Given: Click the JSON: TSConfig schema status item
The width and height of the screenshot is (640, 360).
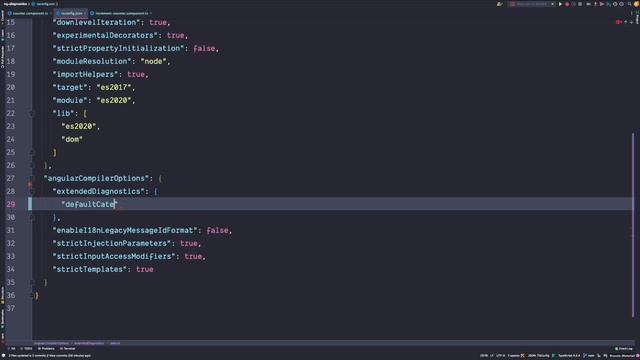Looking at the screenshot, I should (539, 356).
